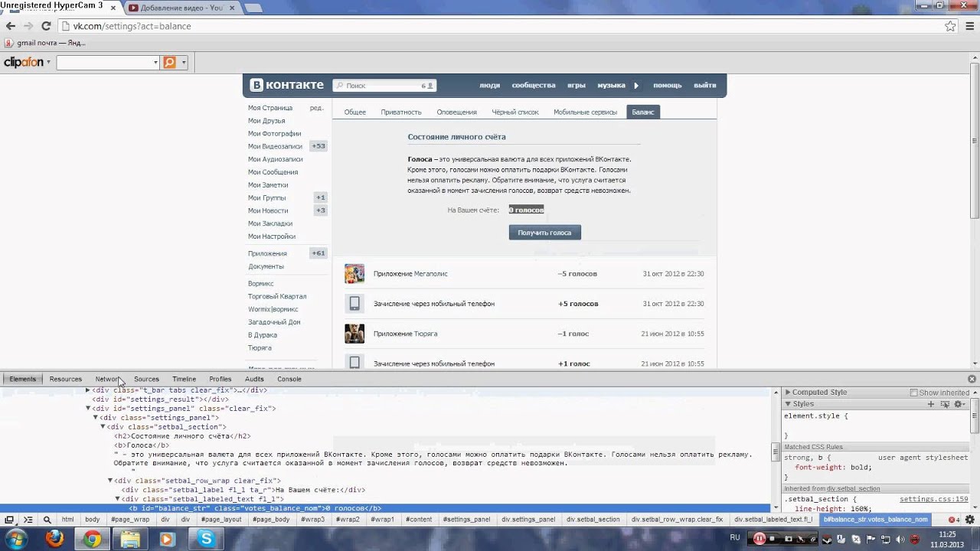
Task: Add a new style rule with plus icon
Action: (931, 404)
